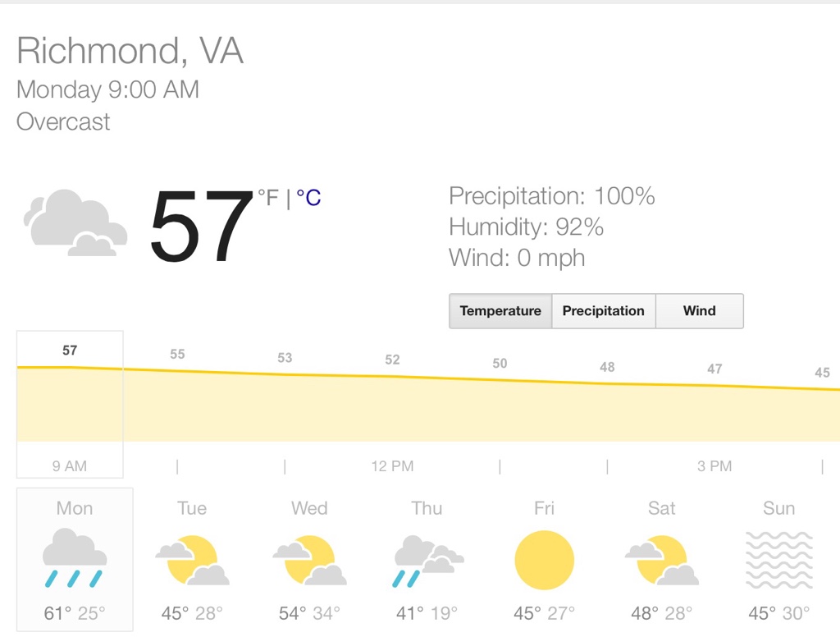Select Saturday's partly cloudy icon
The image size is (840, 637).
(661, 560)
